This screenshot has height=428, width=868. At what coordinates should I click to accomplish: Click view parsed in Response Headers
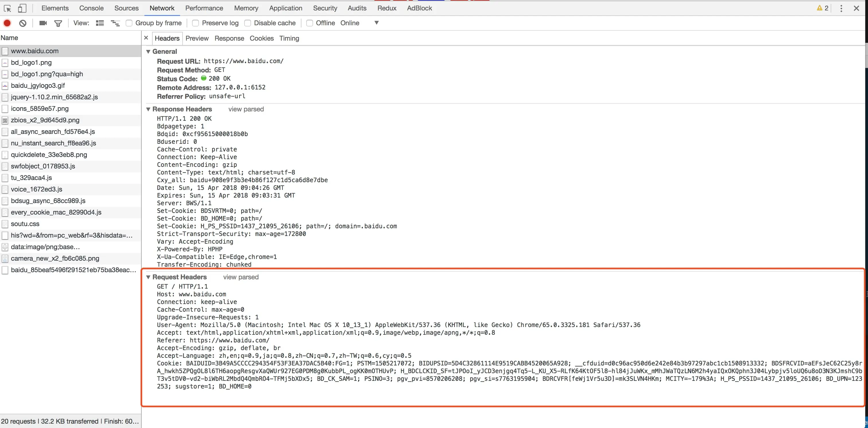point(246,109)
